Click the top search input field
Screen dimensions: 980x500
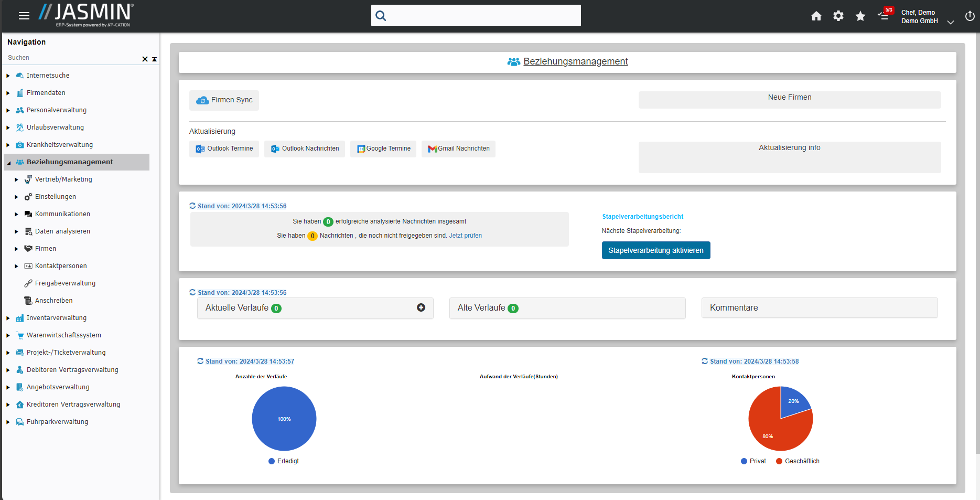click(482, 16)
